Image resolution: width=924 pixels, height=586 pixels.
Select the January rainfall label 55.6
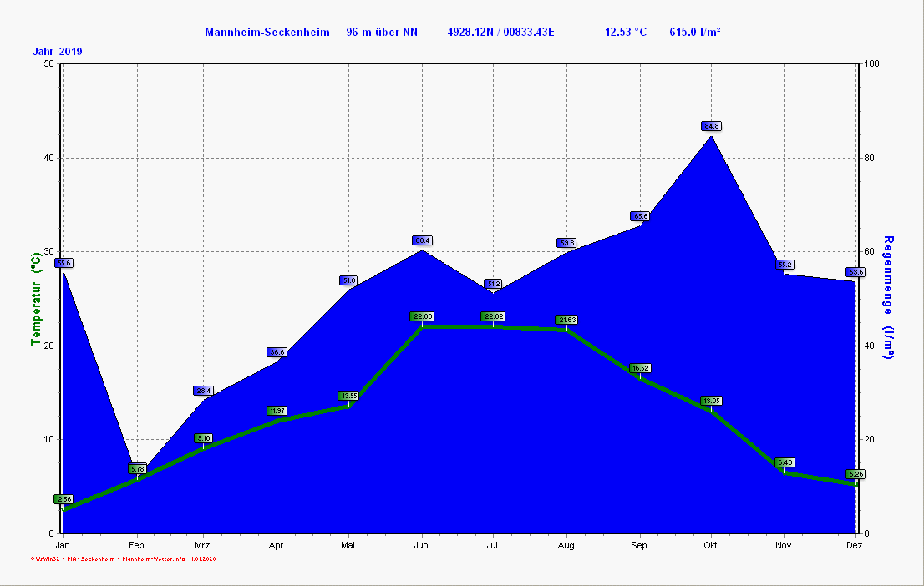pyautogui.click(x=63, y=263)
